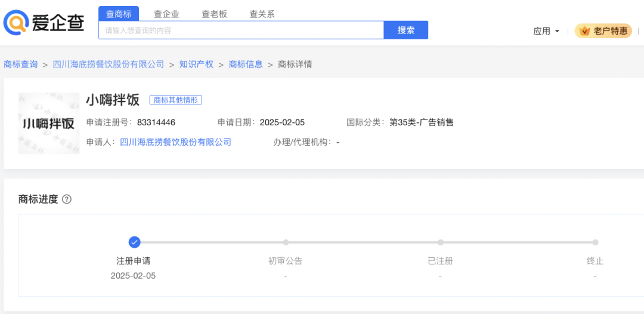Select the 查商标 tab
Viewport: 644px width, 314px height.
119,14
